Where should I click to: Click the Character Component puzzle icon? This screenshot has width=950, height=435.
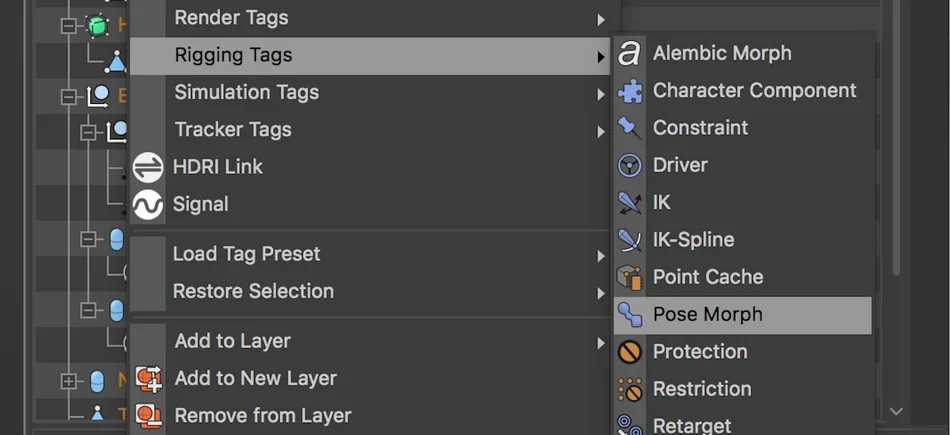[629, 91]
